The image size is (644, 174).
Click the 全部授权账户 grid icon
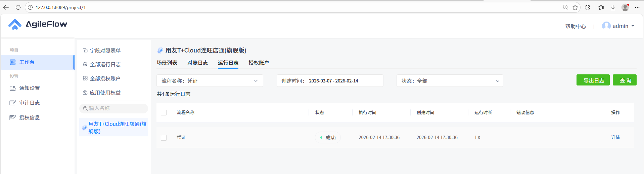[x=85, y=78]
